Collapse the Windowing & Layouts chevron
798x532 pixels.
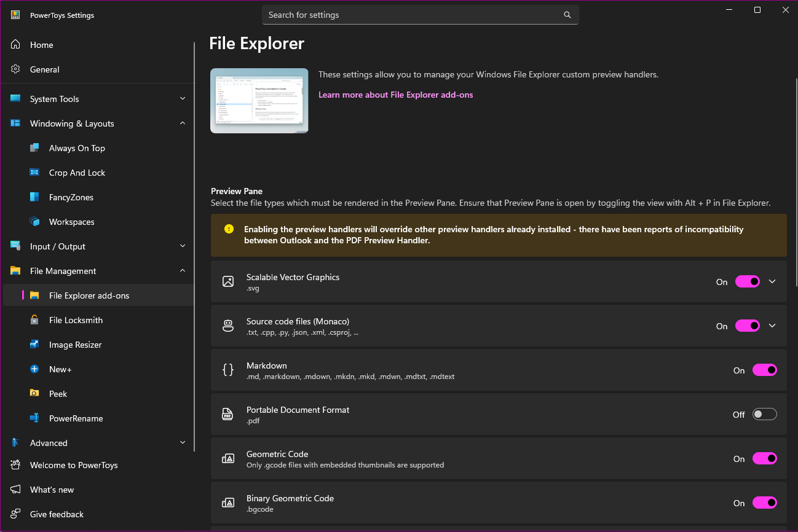click(x=183, y=123)
